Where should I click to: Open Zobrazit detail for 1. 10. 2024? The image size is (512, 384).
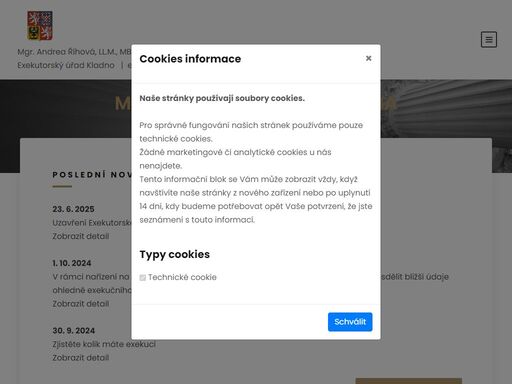[81, 304]
